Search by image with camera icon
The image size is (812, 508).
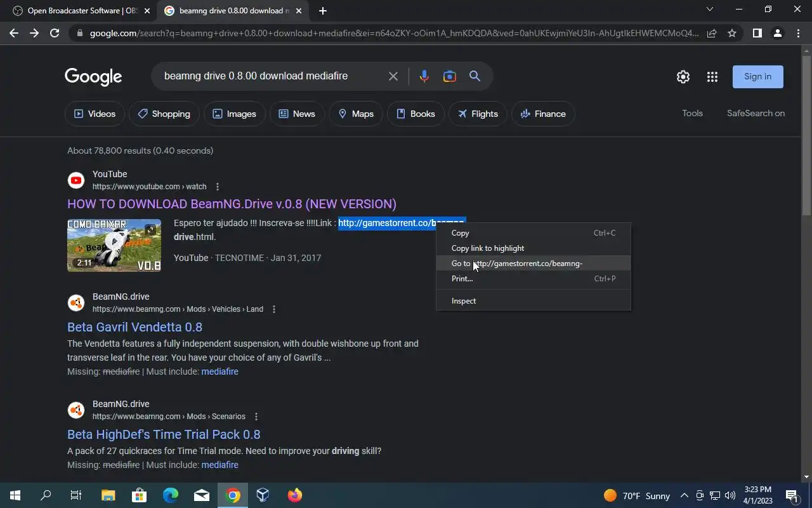tap(449, 76)
